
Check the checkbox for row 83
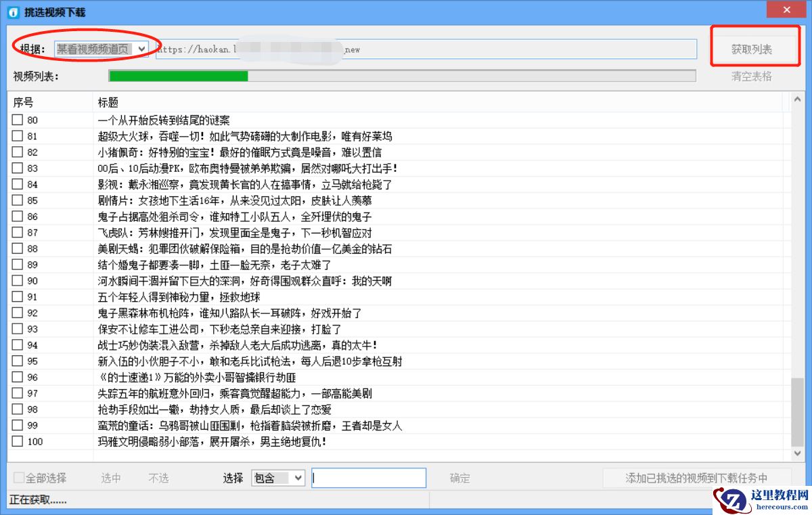[x=18, y=168]
